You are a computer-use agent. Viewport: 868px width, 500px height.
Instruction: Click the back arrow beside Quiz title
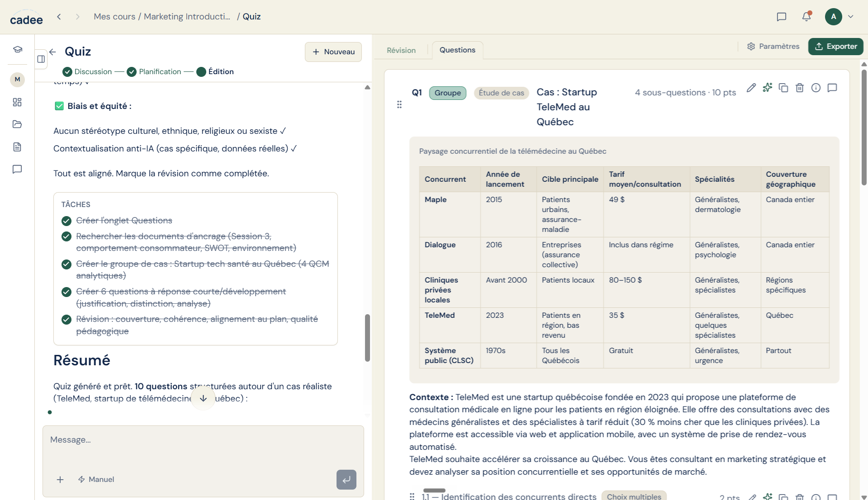[x=52, y=52]
